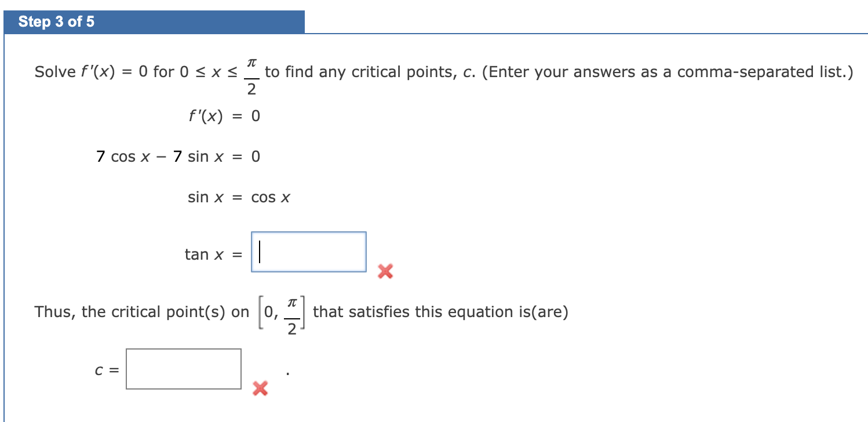Screen dimensions: 868x422
Task: Click the red X below the c answer box
Action: [260, 389]
